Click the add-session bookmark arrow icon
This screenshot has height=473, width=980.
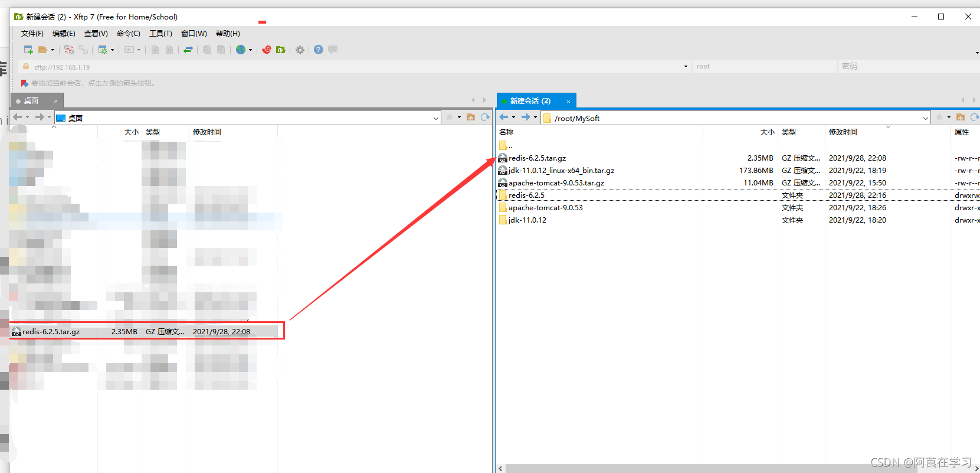(25, 83)
